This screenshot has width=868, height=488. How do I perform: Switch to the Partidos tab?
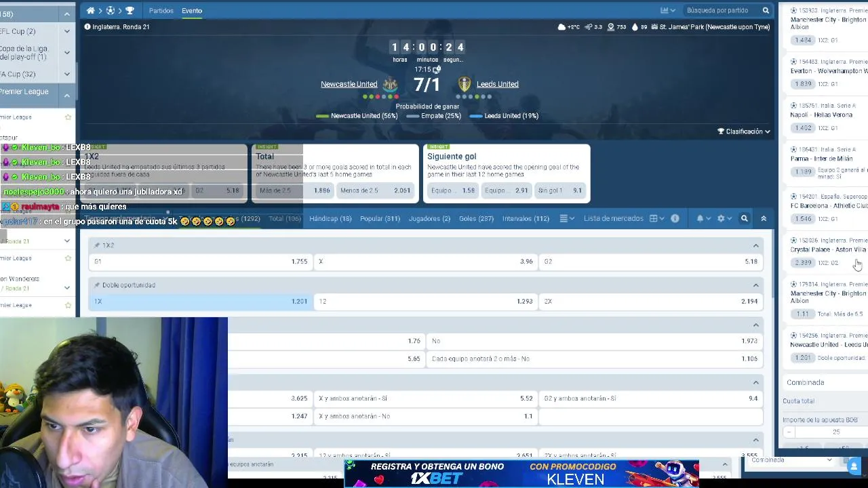161,11
